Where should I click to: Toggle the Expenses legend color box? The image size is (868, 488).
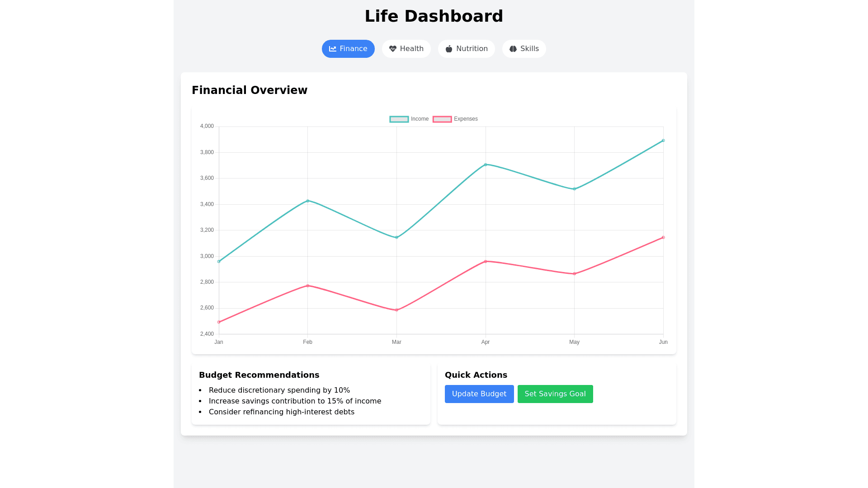(442, 119)
